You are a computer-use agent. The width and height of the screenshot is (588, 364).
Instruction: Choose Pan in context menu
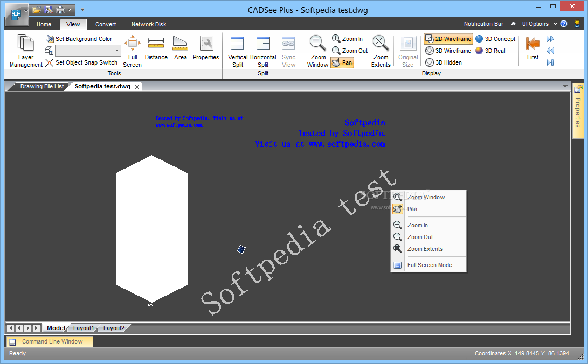click(428, 209)
